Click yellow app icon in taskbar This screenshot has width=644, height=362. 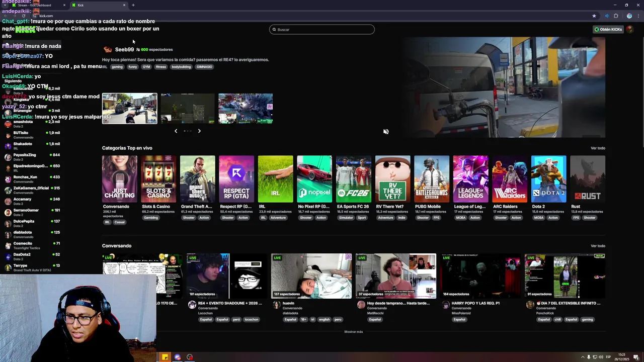point(165,357)
